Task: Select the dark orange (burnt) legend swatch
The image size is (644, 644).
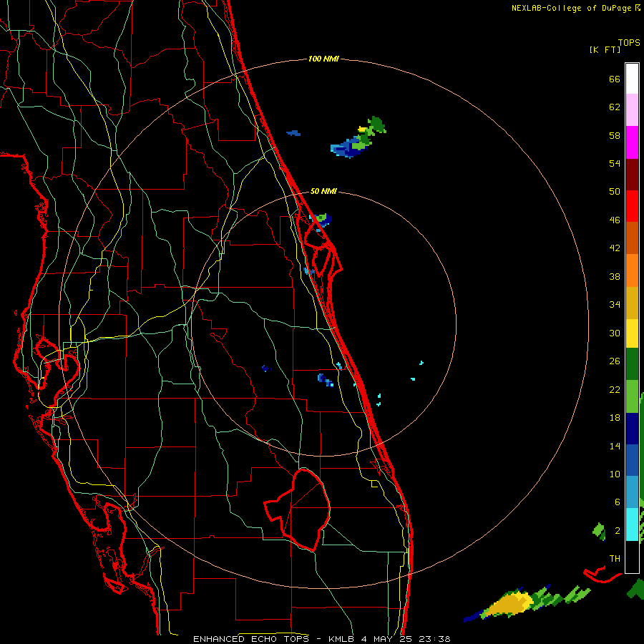Action: coord(632,238)
